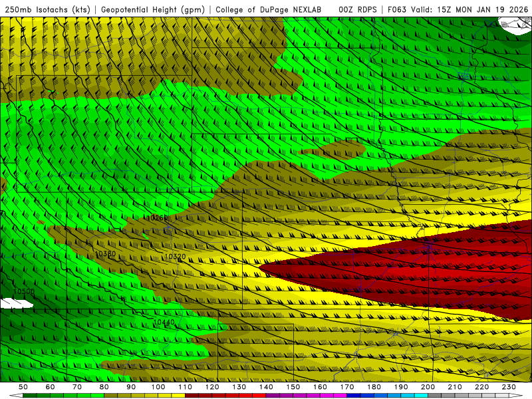Click the 210 value on the color scale
532x399 pixels.
455,387
